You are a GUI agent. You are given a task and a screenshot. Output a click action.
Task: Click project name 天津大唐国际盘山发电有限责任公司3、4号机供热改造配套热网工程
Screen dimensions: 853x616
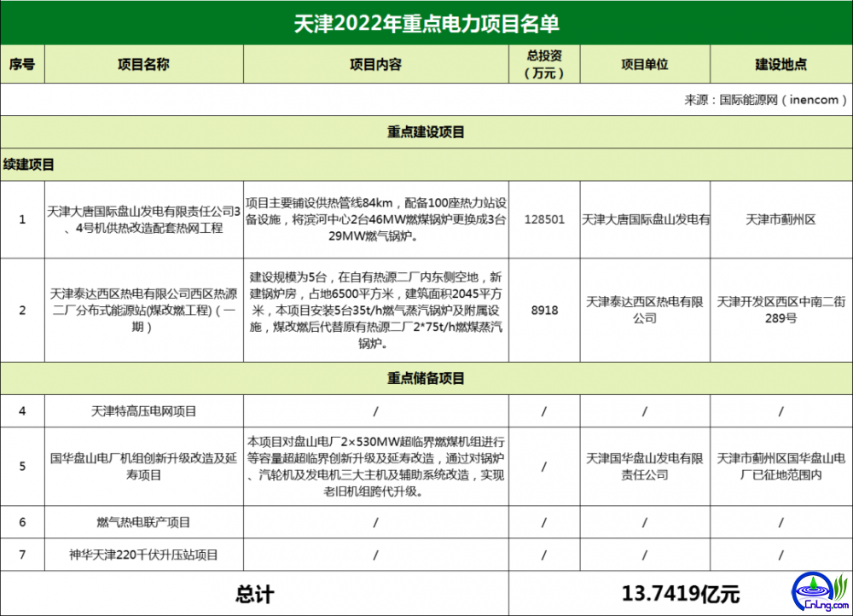143,220
